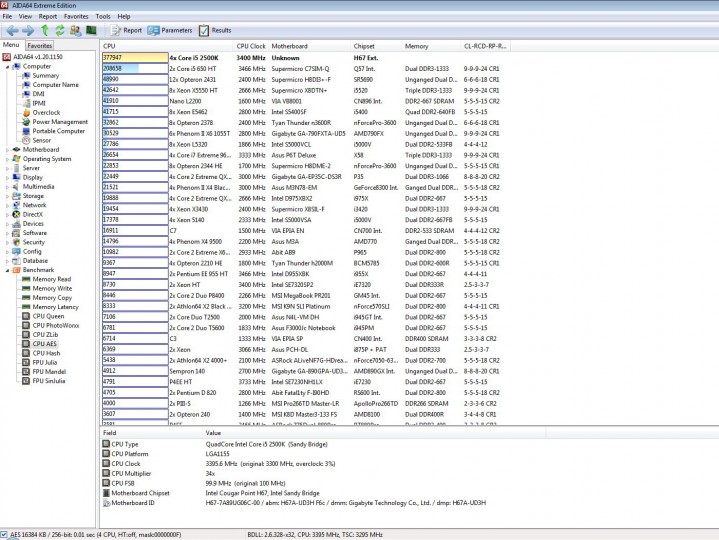Click checkbox icon beside CPU Multiplier field
The image size is (719, 540).
(106, 473)
